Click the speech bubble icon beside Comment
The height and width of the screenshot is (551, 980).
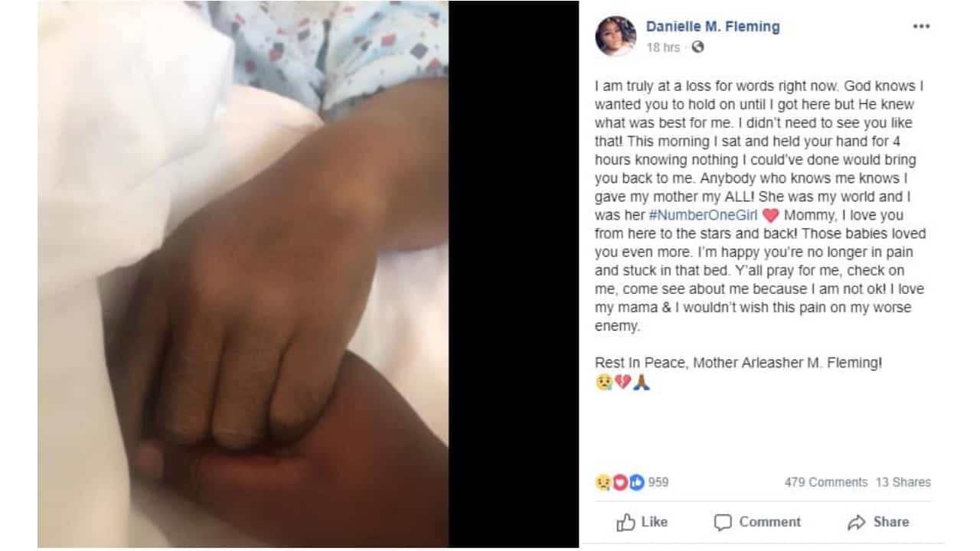tap(723, 522)
